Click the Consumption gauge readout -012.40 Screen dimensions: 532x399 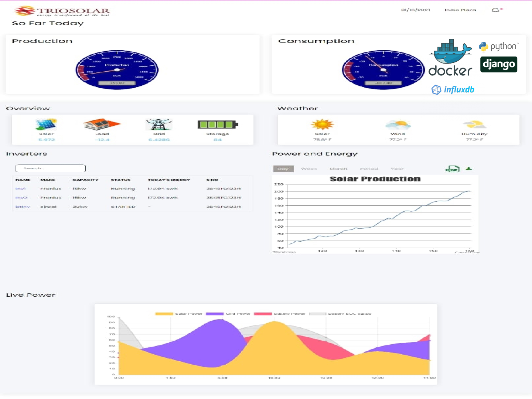383,83
